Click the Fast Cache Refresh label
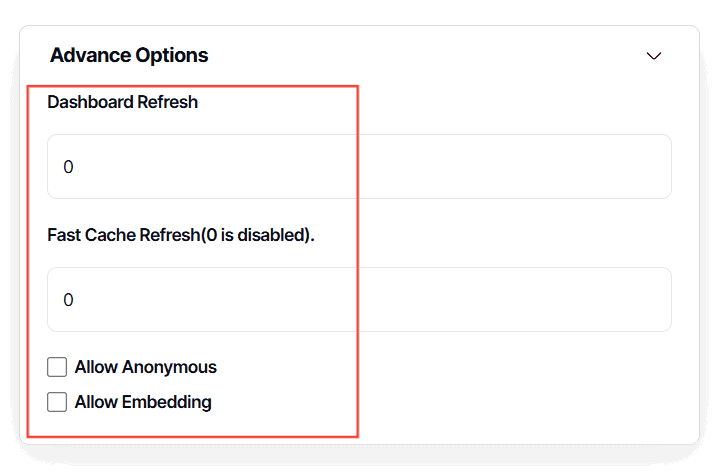This screenshot has width=725, height=474. click(180, 236)
